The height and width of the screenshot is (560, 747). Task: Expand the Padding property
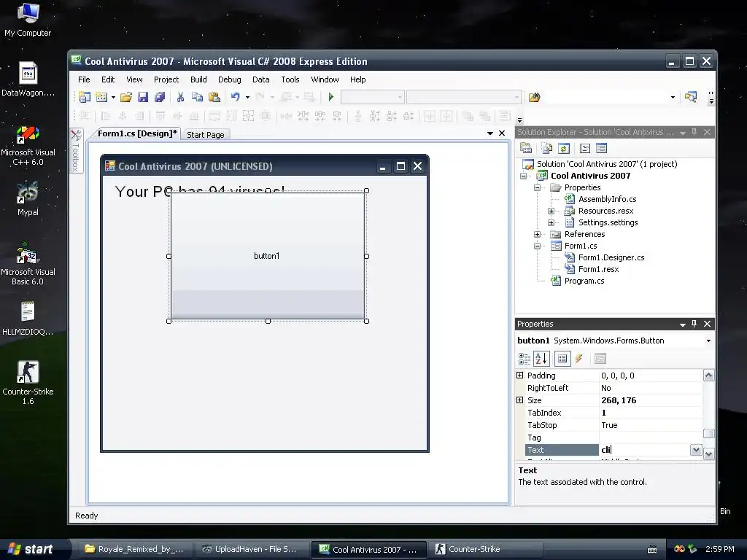pyautogui.click(x=519, y=376)
